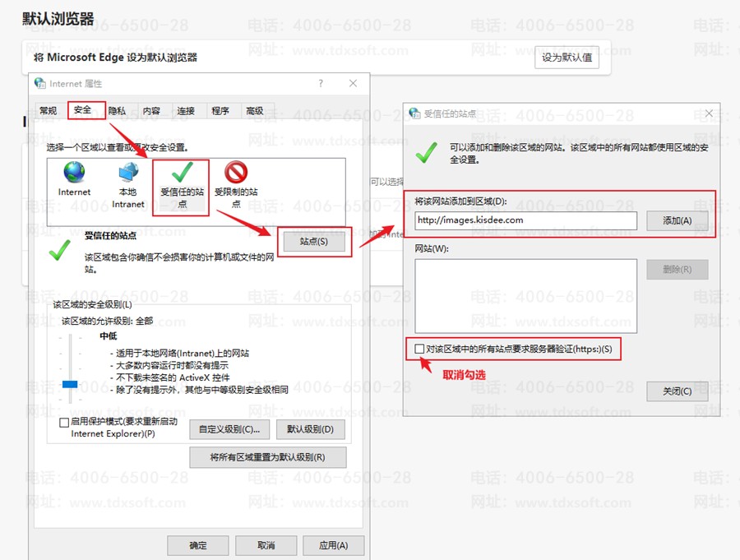This screenshot has height=560, width=740.
Task: Click the help question mark in Internet 属性
Action: click(x=321, y=84)
